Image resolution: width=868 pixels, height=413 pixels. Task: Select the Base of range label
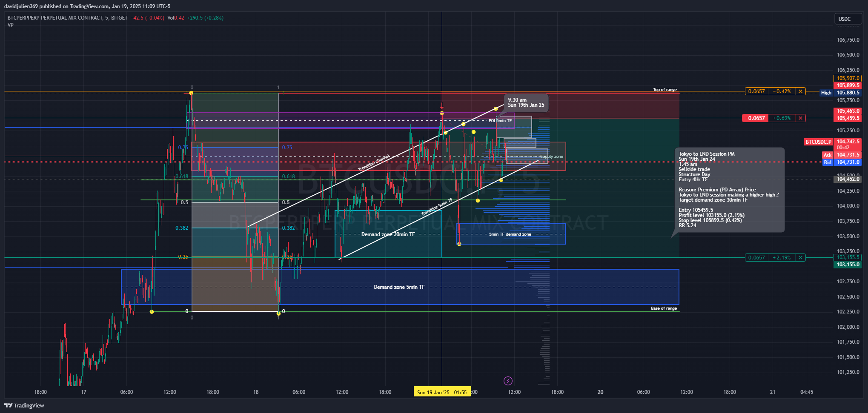click(664, 308)
